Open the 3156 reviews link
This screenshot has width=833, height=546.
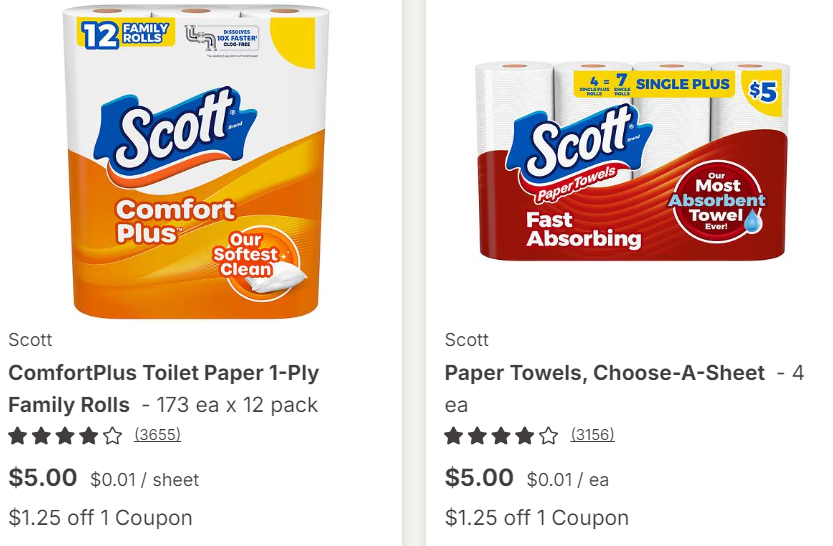click(592, 434)
